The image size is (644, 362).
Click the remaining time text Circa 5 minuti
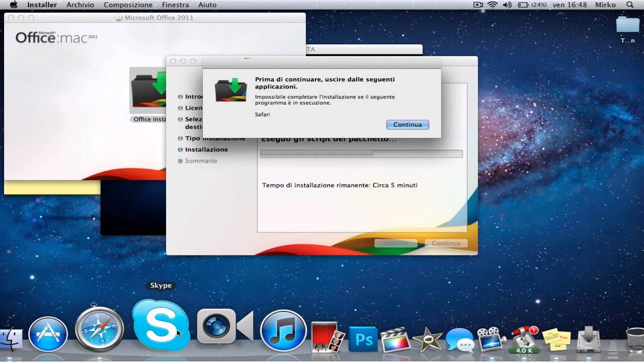[x=395, y=185]
